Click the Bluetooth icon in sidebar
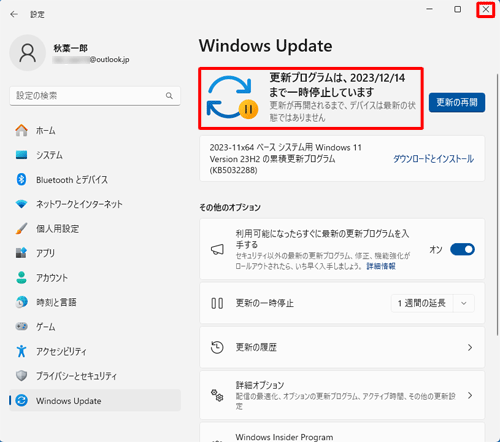This screenshot has height=442, width=500. [x=21, y=179]
